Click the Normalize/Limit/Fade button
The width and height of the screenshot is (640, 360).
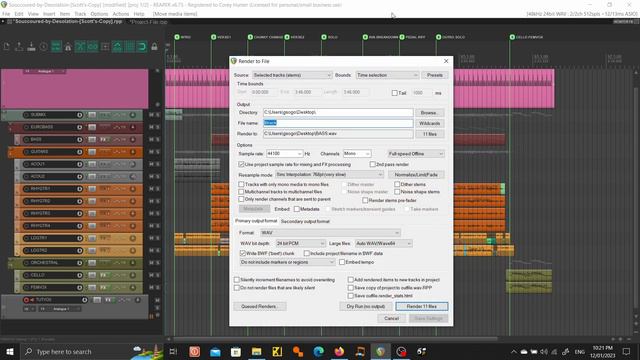point(416,175)
